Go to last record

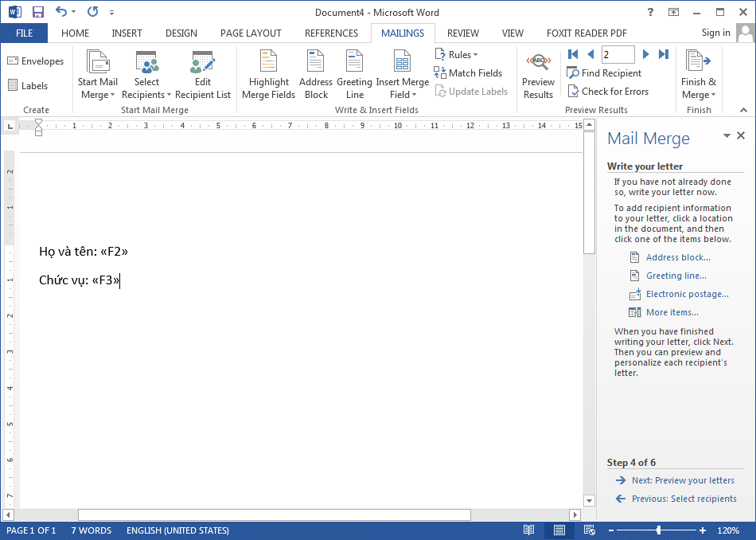tap(664, 54)
